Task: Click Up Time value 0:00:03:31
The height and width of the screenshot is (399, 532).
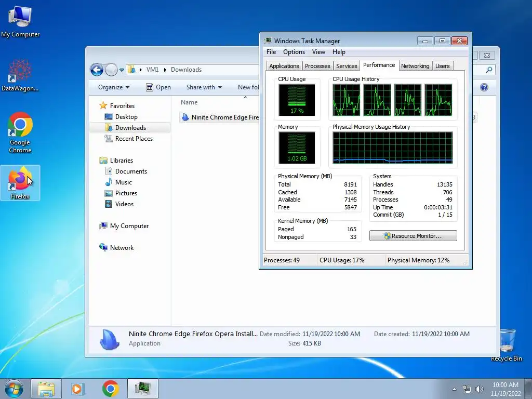Action: (438, 207)
